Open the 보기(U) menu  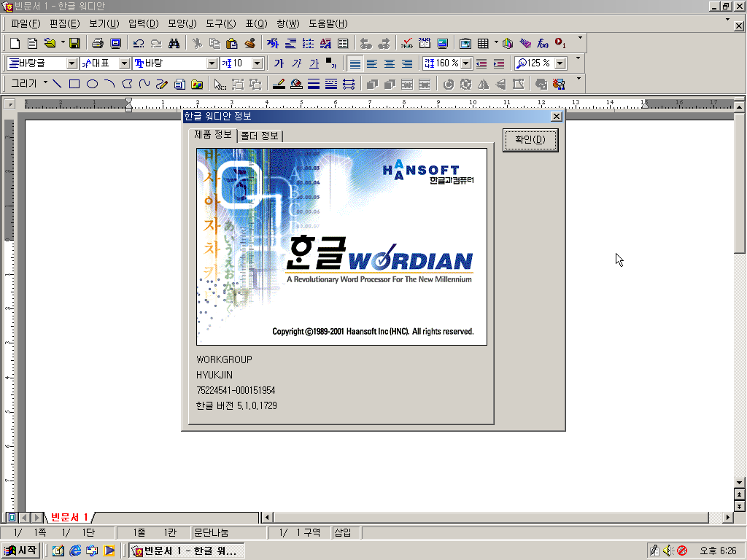click(104, 23)
